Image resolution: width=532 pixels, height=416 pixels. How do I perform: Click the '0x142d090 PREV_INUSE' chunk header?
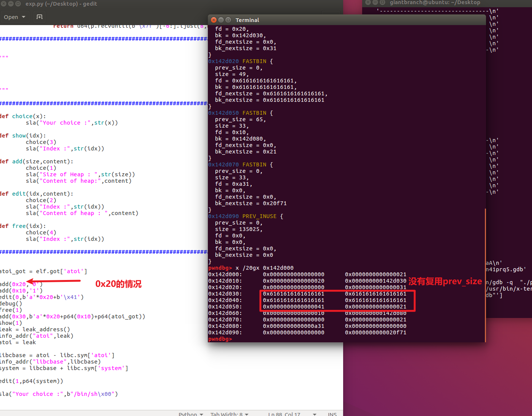pyautogui.click(x=245, y=216)
